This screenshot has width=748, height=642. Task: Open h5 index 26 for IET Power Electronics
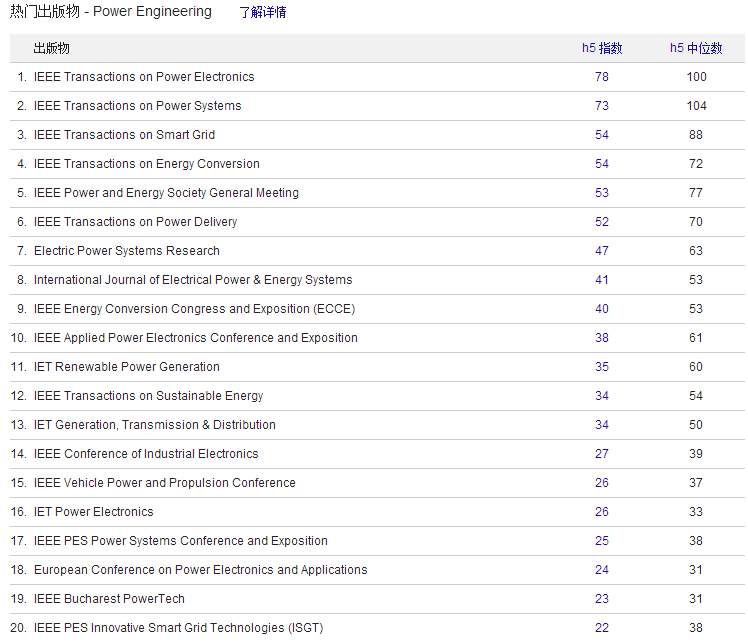(602, 512)
